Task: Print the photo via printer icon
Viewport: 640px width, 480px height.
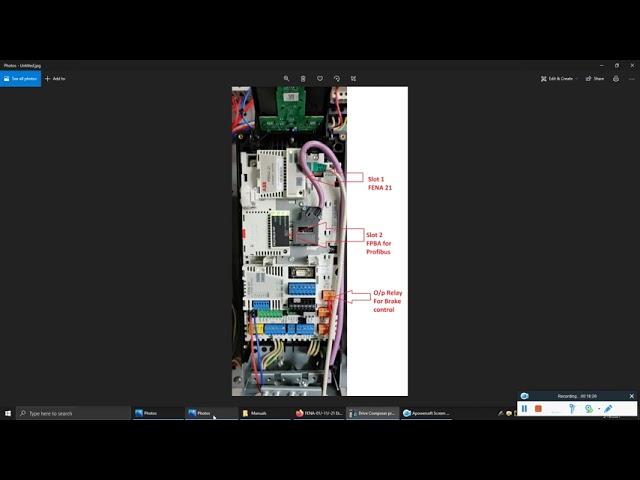Action: tap(616, 79)
